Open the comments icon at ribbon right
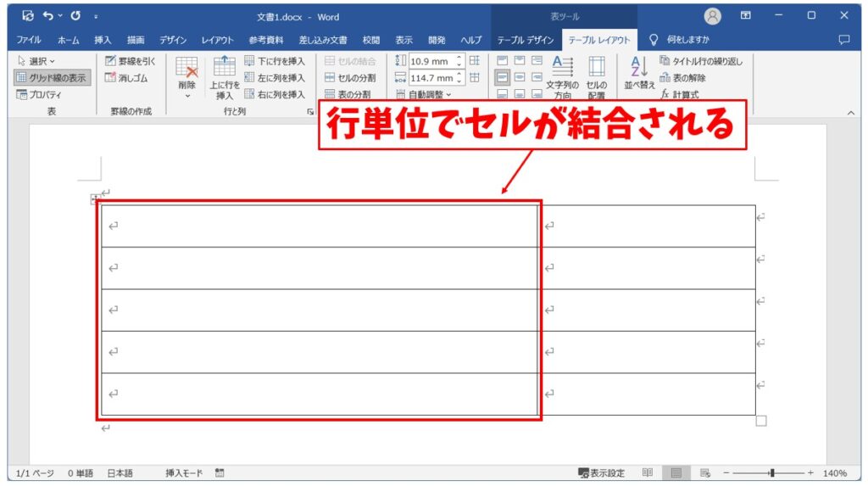The image size is (868, 486). [x=844, y=39]
